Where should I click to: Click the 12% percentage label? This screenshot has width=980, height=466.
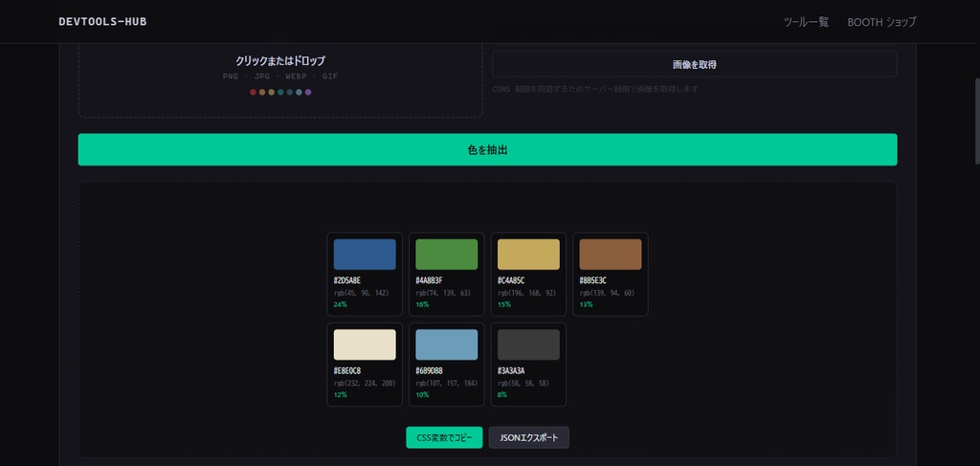point(340,395)
